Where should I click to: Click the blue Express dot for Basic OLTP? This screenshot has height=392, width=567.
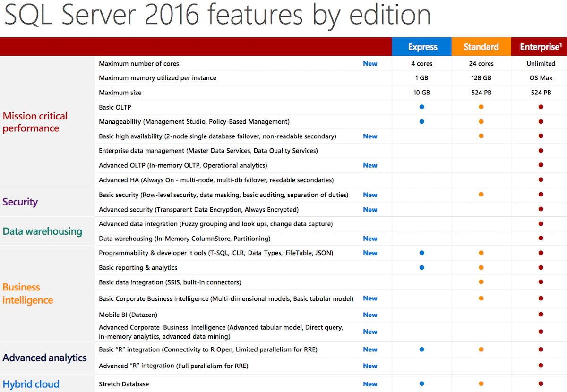click(422, 107)
